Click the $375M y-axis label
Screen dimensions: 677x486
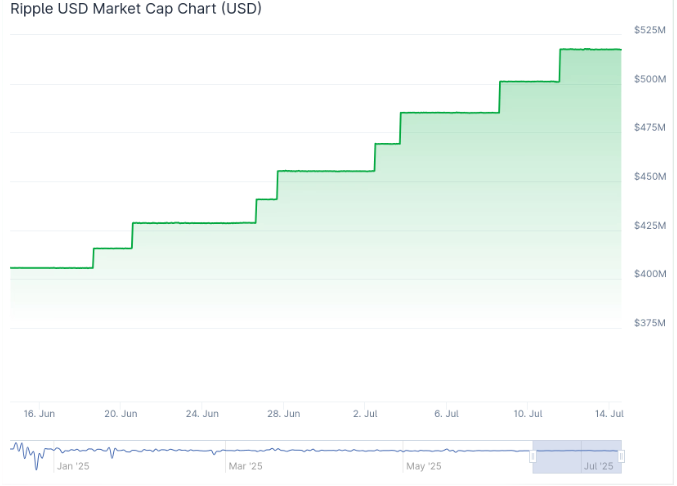pos(650,323)
